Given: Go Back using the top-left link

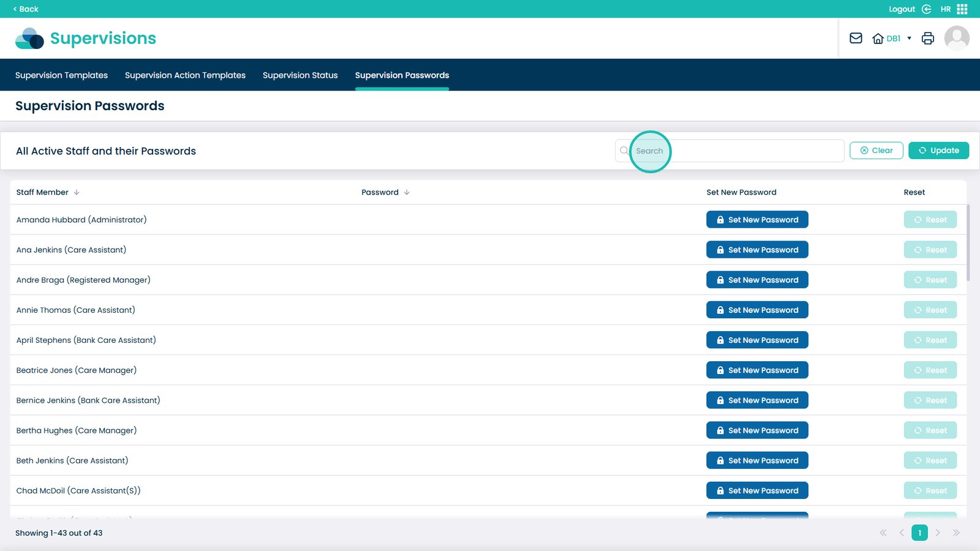Looking at the screenshot, I should pos(26,9).
